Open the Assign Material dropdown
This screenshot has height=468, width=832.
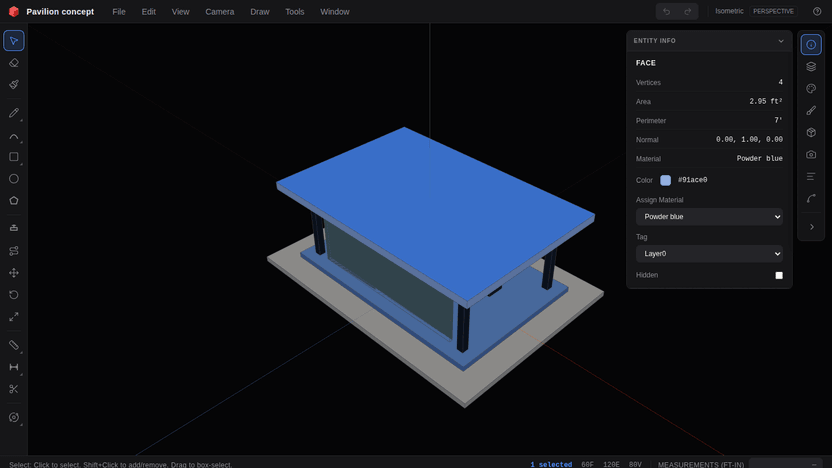point(709,216)
